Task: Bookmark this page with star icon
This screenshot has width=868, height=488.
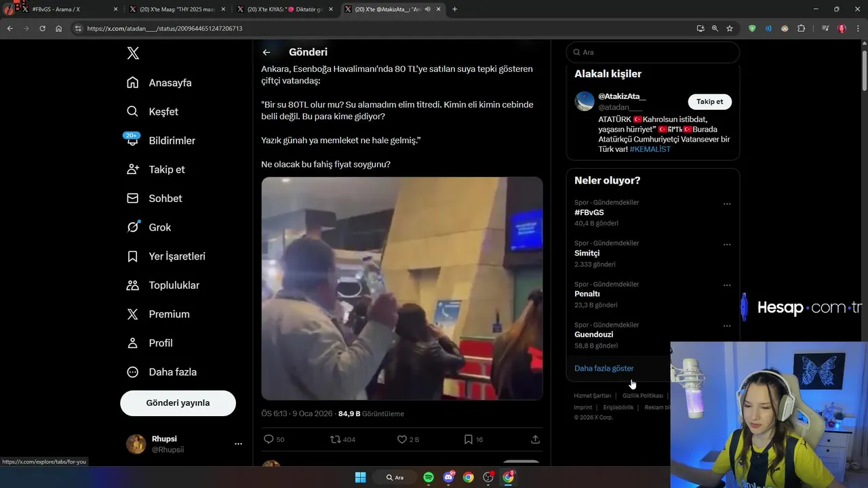Action: coord(730,28)
